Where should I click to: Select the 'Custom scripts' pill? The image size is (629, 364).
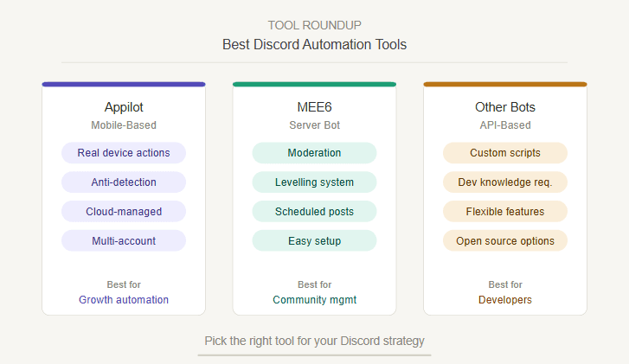[505, 153]
